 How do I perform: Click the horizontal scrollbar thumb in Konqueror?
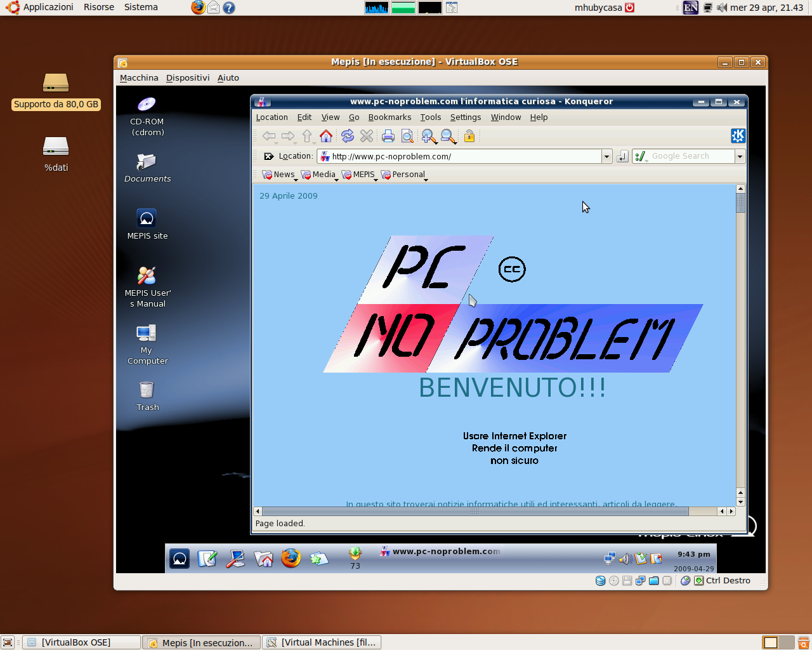point(475,511)
